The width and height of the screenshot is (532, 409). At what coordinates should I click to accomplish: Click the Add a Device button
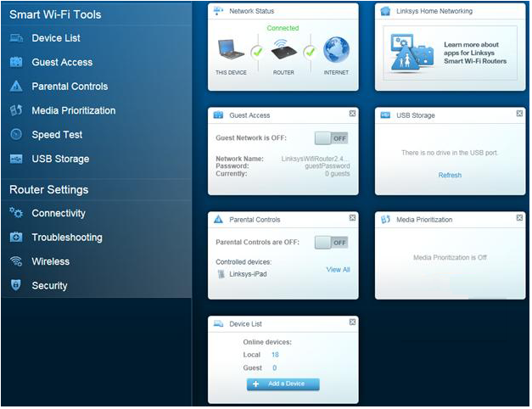click(x=283, y=384)
